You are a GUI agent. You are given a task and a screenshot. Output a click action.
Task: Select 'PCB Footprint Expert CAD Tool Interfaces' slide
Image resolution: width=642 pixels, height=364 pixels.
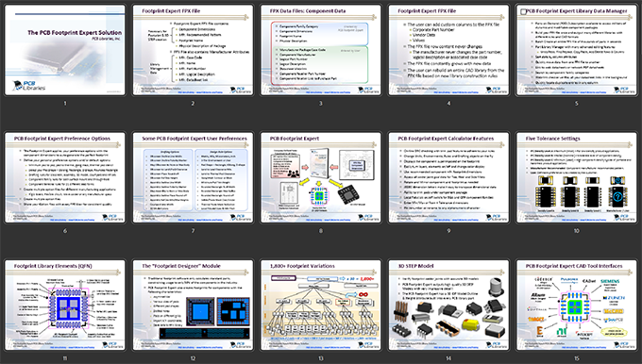click(577, 306)
